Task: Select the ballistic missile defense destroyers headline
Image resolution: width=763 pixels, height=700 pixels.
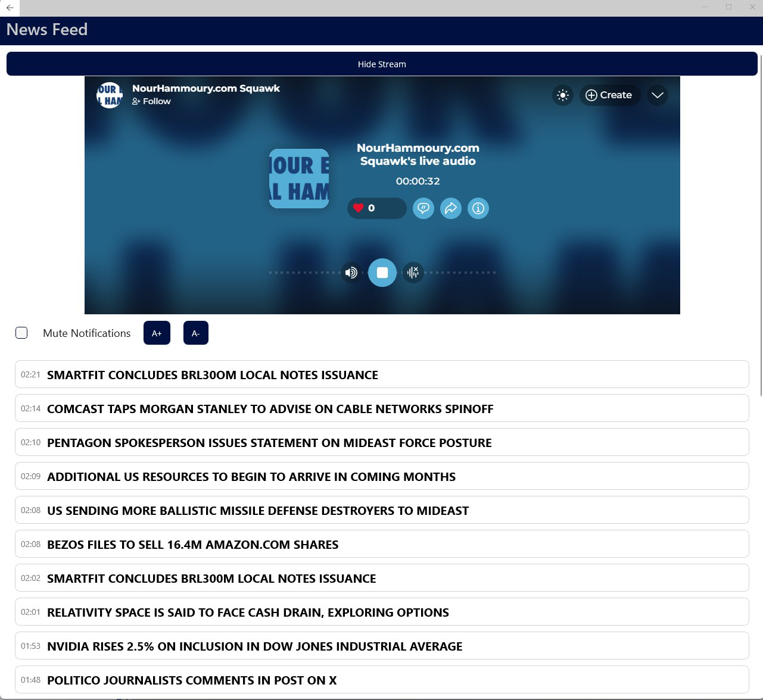Action: pyautogui.click(x=382, y=510)
